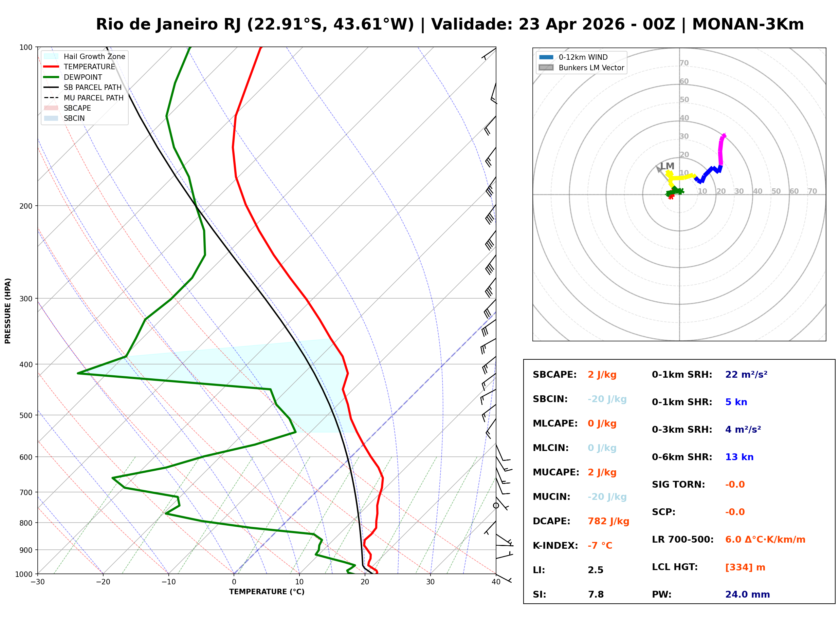
Task: Click the LM label on the hodograph
Action: pyautogui.click(x=668, y=166)
